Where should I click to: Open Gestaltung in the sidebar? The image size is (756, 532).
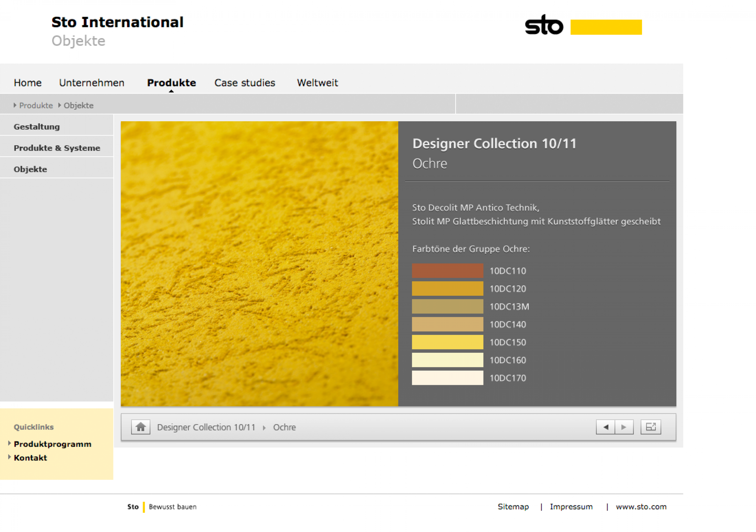pos(37,127)
